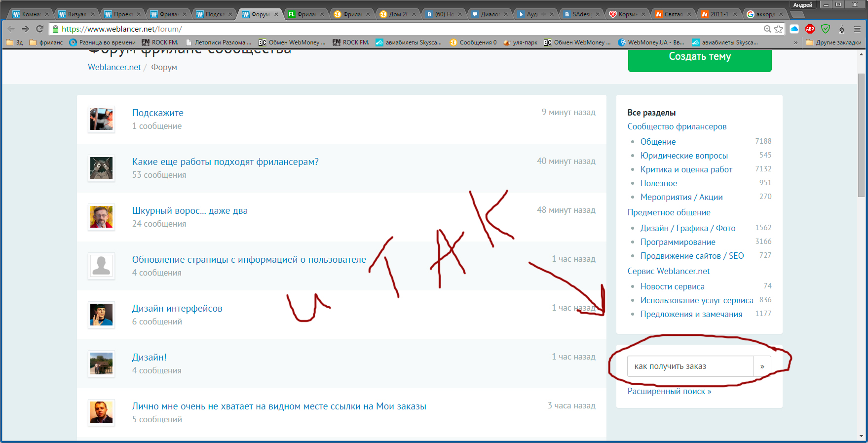Image resolution: width=868 pixels, height=443 pixels.
Task: Click the blue cloud extension icon
Action: 794,29
